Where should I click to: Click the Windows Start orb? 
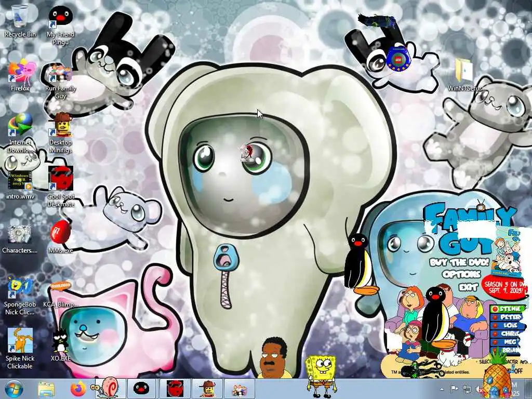click(14, 389)
